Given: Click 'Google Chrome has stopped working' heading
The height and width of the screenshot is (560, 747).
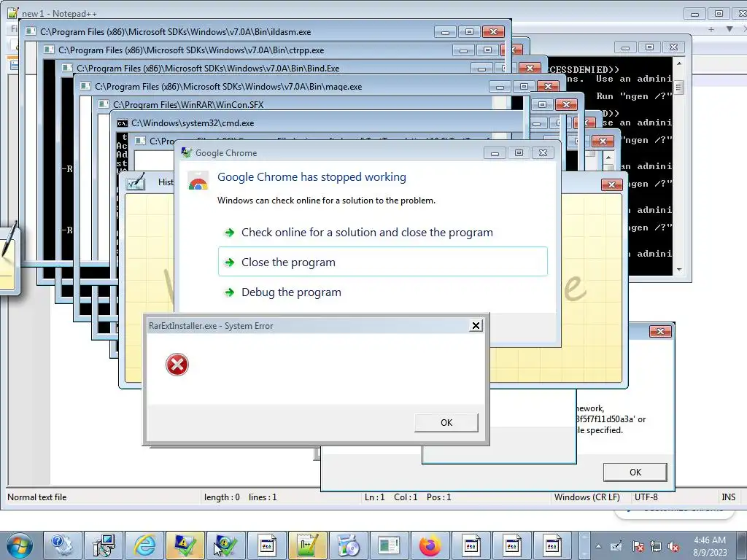Looking at the screenshot, I should coord(311,176).
